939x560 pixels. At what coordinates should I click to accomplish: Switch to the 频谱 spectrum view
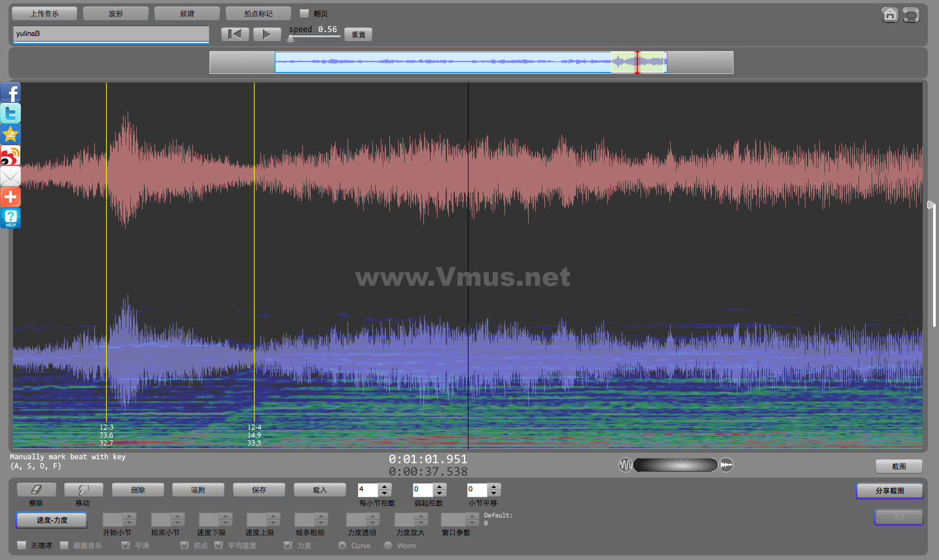(x=187, y=13)
